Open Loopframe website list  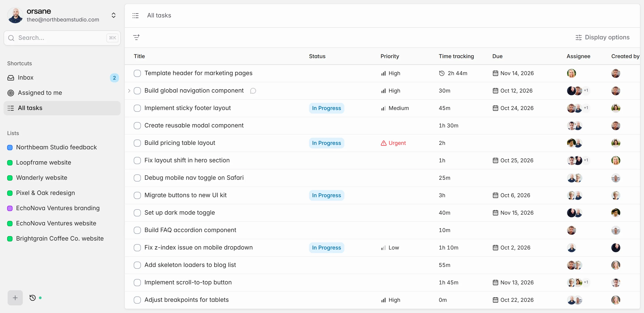44,163
